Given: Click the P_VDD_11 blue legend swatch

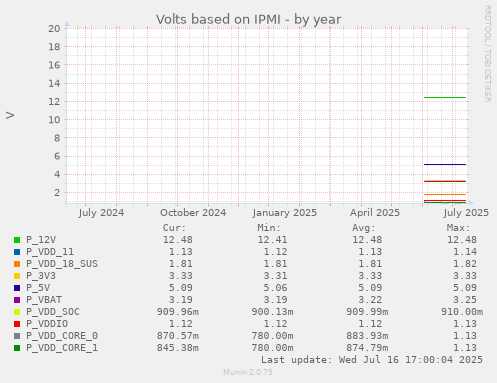Looking at the screenshot, I should pos(17,252).
